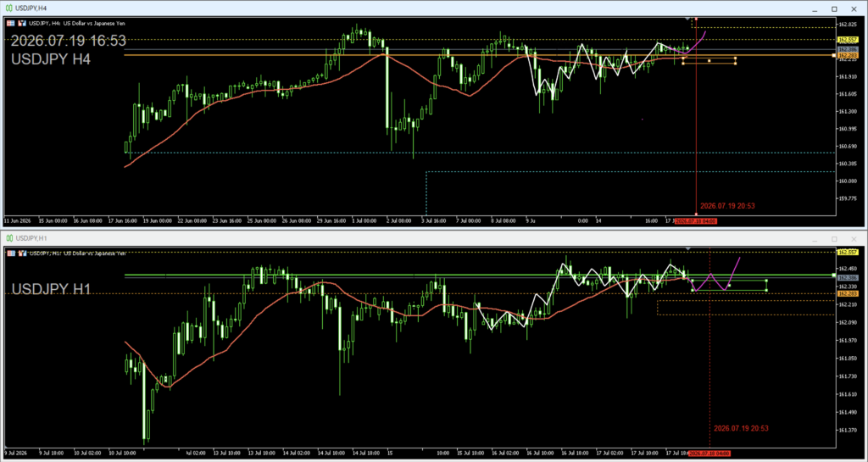Maximize the USDJPY,H1 chart window
The height and width of the screenshot is (462, 868).
[x=834, y=238]
